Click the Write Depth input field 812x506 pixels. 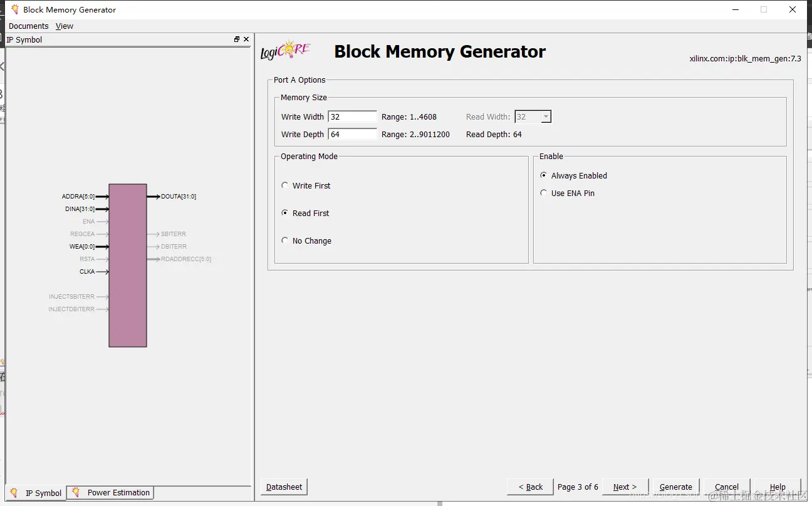[x=352, y=134]
